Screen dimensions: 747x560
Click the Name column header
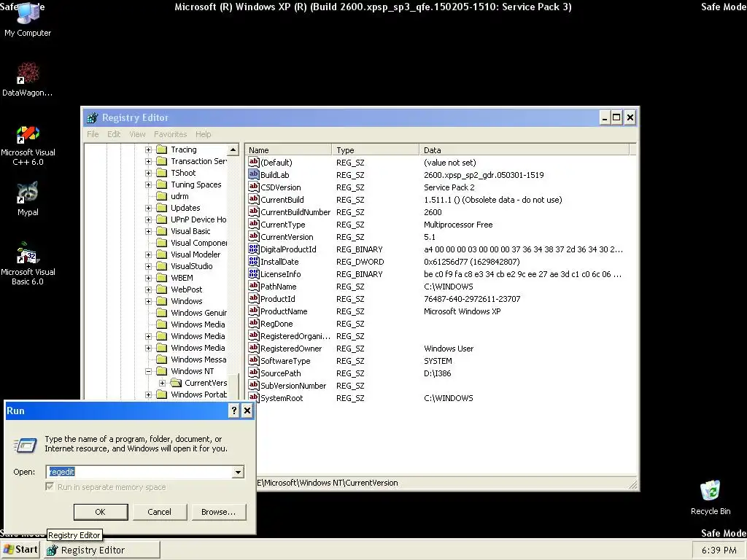pos(288,150)
